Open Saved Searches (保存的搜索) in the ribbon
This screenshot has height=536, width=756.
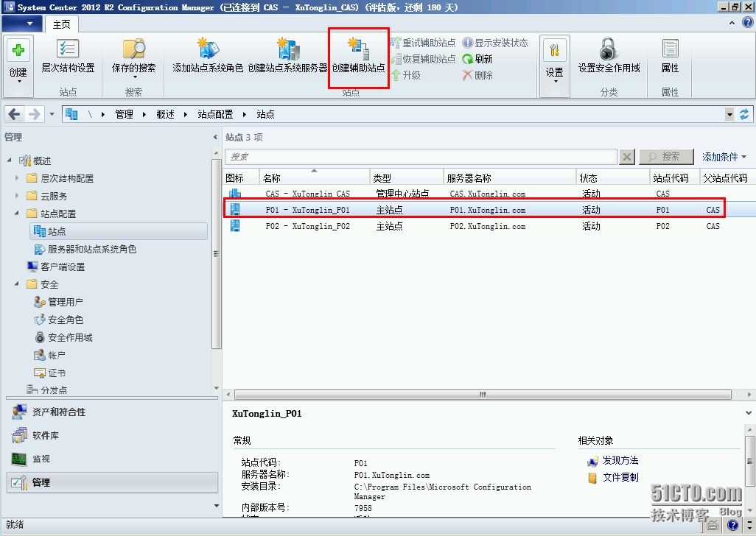coord(133,58)
